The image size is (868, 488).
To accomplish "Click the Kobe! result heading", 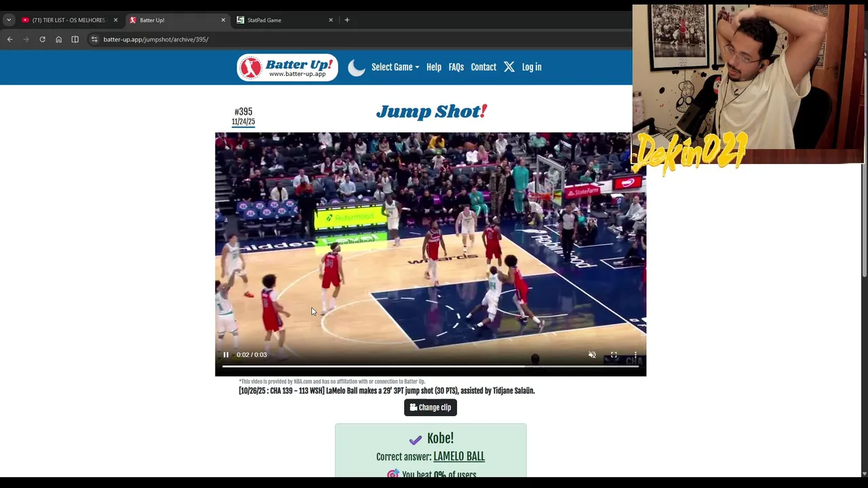I will [x=440, y=439].
